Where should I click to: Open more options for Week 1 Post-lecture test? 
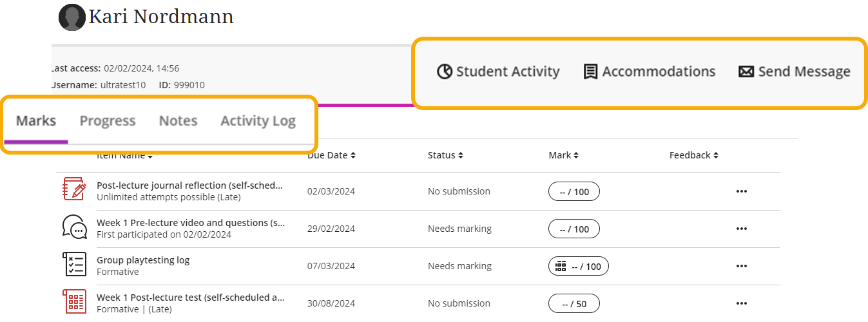[742, 303]
